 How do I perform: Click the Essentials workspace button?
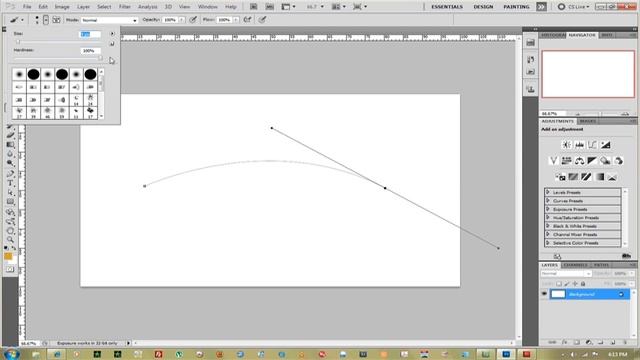(447, 7)
